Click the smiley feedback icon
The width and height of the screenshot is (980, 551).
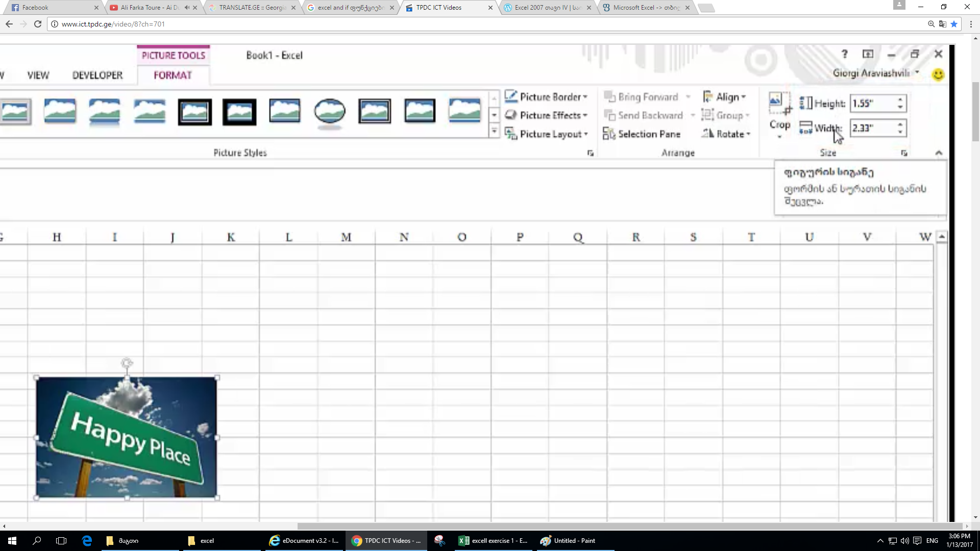click(x=938, y=75)
